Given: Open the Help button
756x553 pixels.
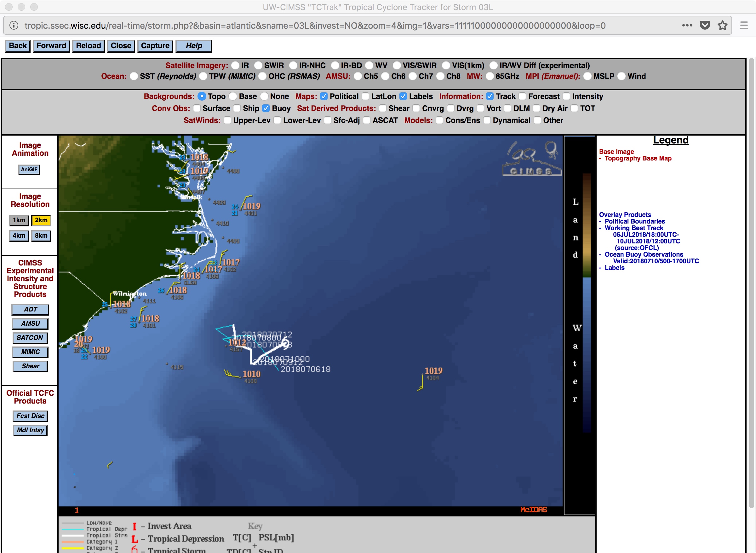Looking at the screenshot, I should pyautogui.click(x=194, y=46).
